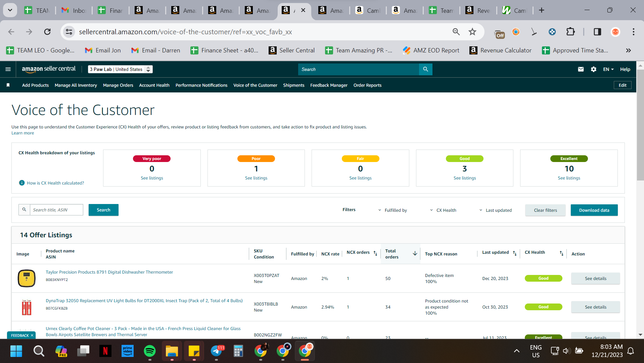Sort listings by Last updated
Image resolution: width=644 pixels, height=363 pixels.
pyautogui.click(x=515, y=253)
